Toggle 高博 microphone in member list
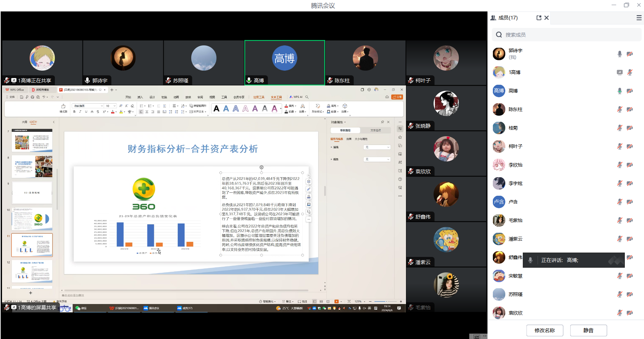This screenshot has height=339, width=644. pyautogui.click(x=619, y=91)
